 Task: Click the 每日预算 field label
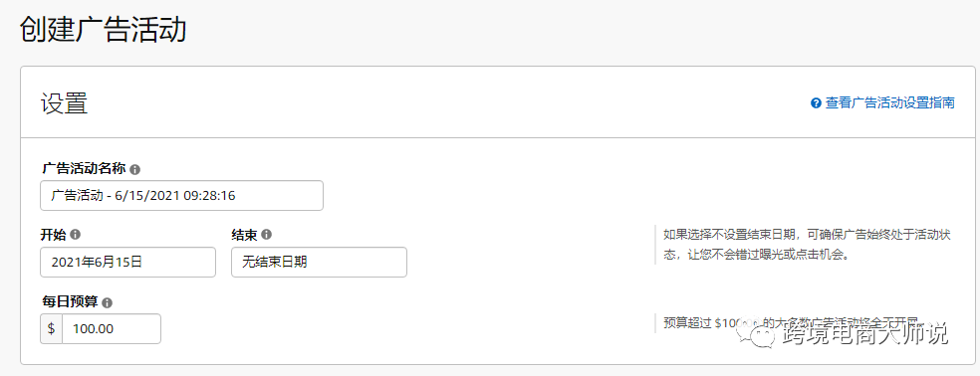pyautogui.click(x=70, y=302)
